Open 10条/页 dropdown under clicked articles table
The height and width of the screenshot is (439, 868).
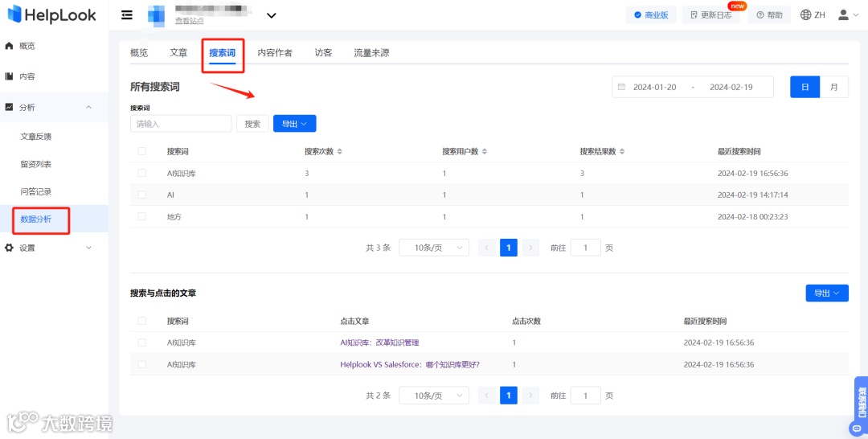pyautogui.click(x=434, y=396)
